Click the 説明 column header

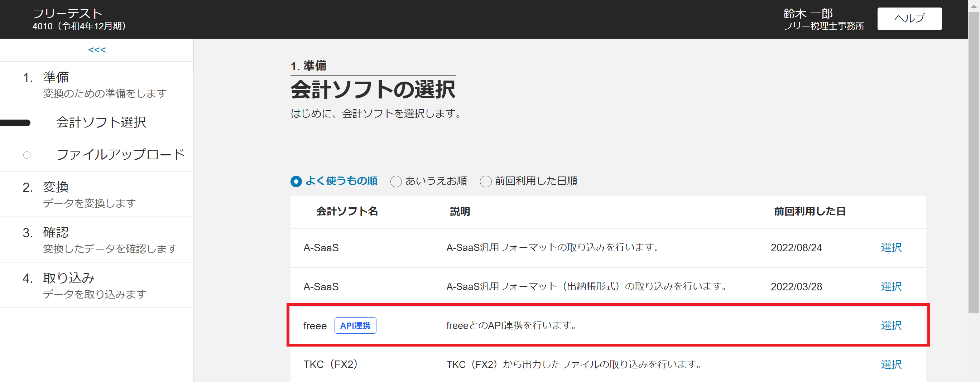[460, 211]
